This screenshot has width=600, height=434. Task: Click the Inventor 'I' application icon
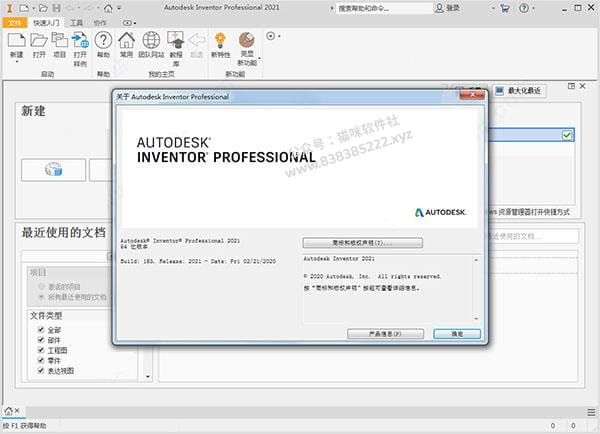pyautogui.click(x=10, y=8)
